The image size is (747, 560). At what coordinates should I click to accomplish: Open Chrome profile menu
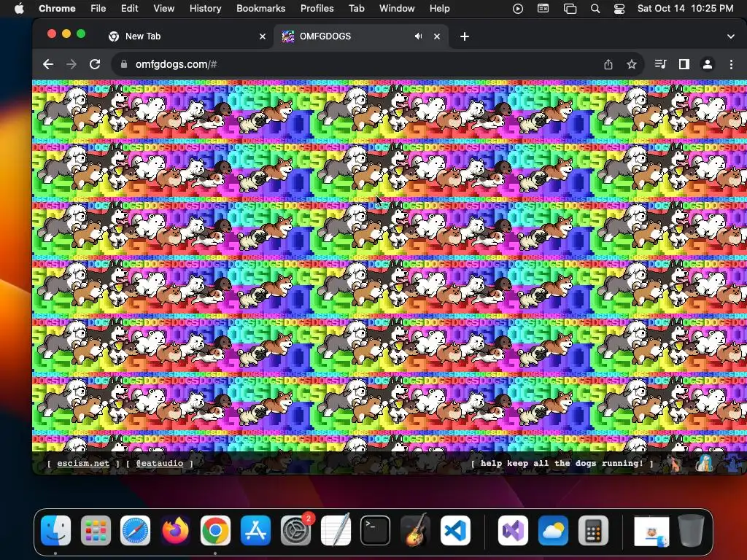tap(708, 64)
